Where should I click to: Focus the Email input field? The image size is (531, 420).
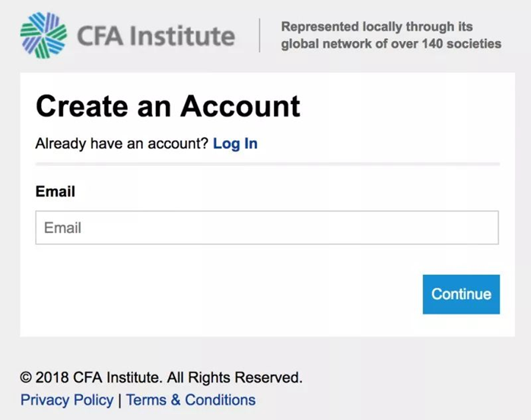(x=266, y=228)
